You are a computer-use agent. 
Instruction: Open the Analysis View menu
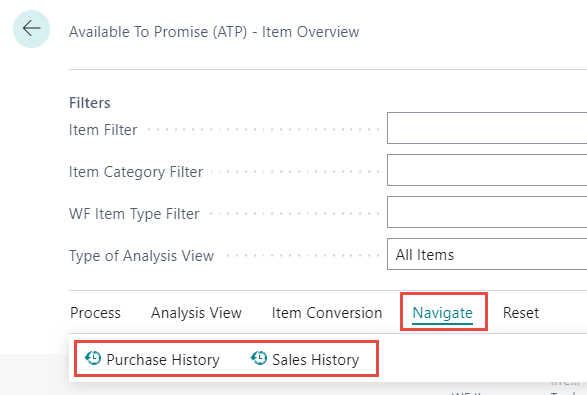pyautogui.click(x=196, y=313)
